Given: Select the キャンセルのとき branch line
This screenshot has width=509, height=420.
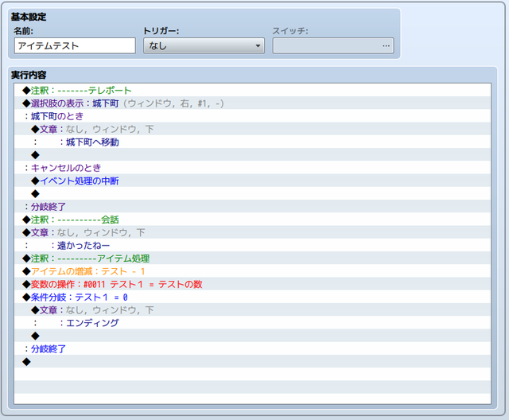Looking at the screenshot, I should (253, 168).
